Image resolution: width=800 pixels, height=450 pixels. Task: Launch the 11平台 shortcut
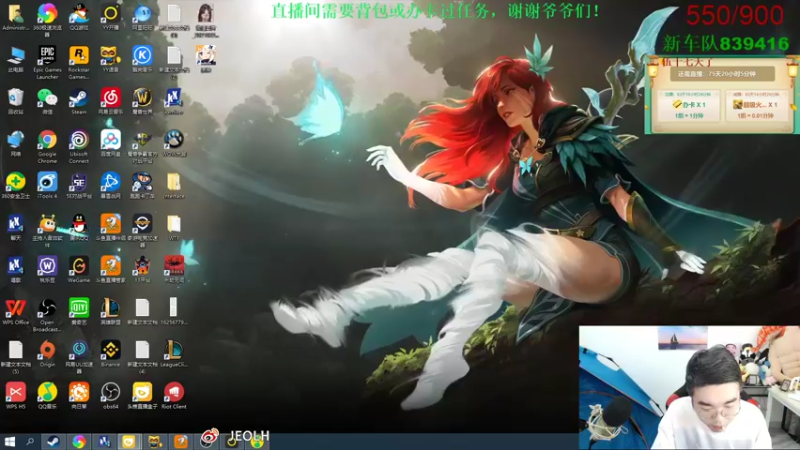tap(142, 269)
